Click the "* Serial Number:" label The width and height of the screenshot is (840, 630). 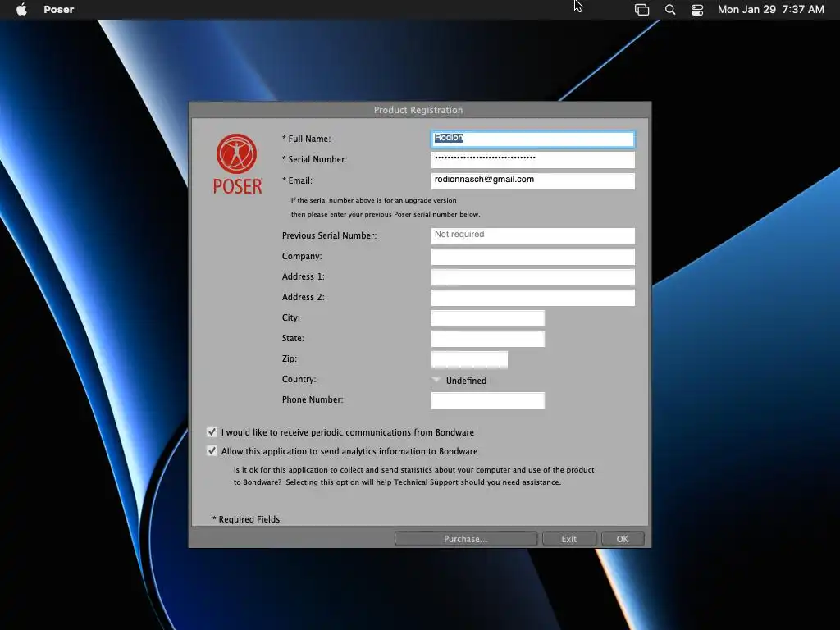314,159
